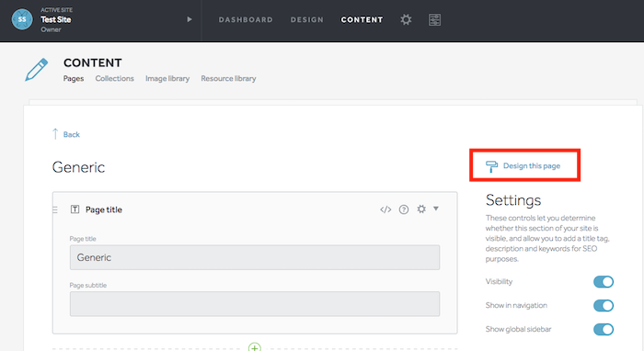The width and height of the screenshot is (644, 351).
Task: Disable Show global sidebar switch
Action: point(604,329)
